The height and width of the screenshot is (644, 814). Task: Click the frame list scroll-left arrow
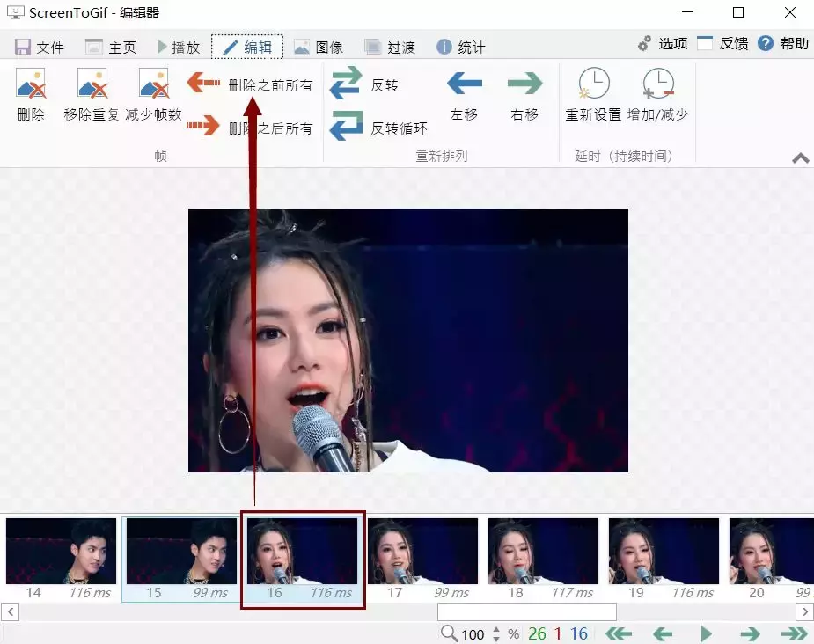click(11, 611)
